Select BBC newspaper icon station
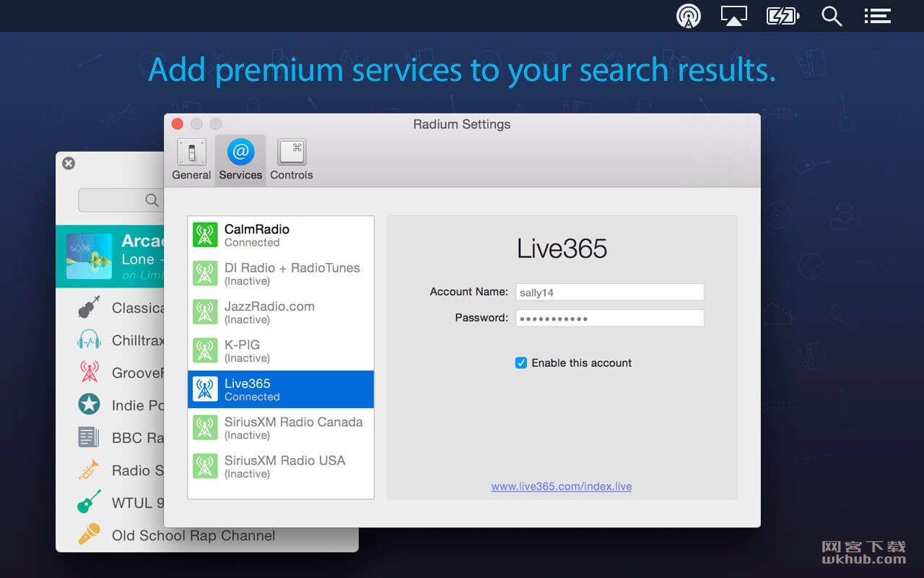This screenshot has width=924, height=578. [x=89, y=437]
